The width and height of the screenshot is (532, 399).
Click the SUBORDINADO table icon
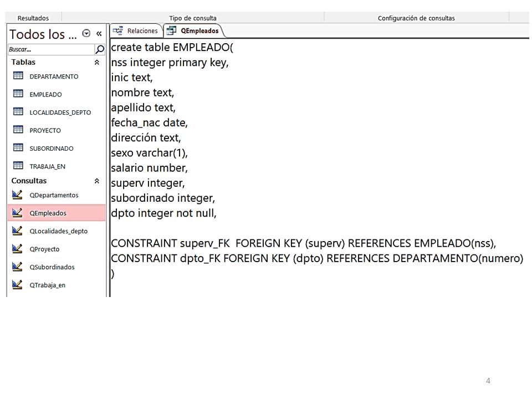click(x=18, y=147)
